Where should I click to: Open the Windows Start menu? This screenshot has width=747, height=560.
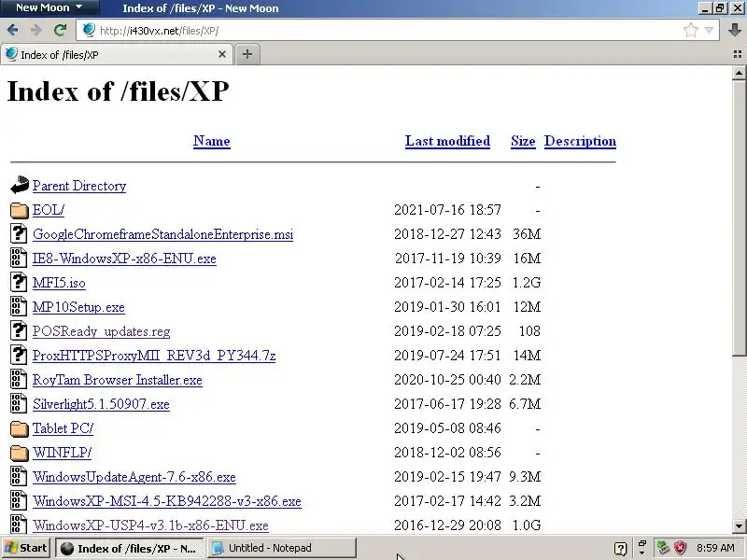26,548
